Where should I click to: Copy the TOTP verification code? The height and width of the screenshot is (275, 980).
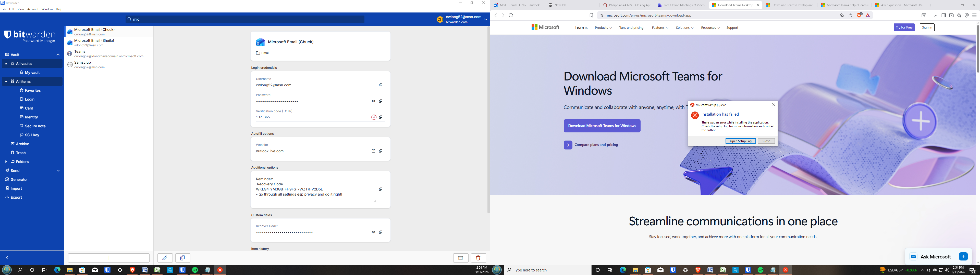tap(381, 117)
